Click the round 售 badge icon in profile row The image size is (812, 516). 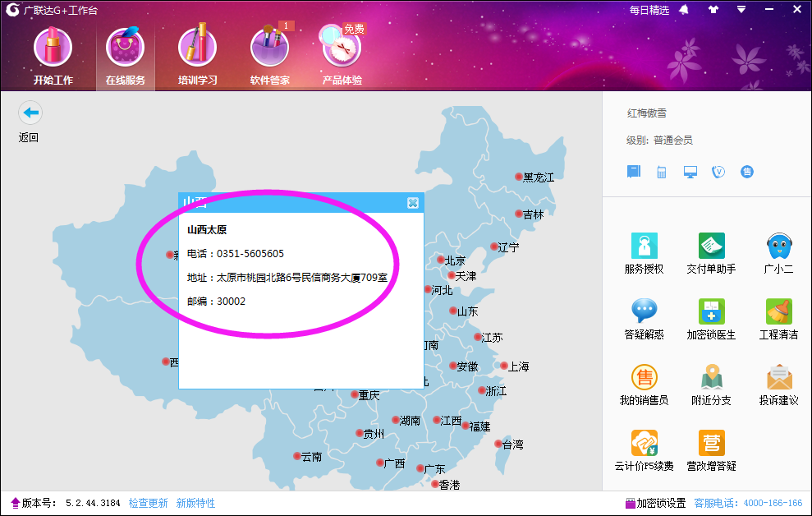(747, 172)
